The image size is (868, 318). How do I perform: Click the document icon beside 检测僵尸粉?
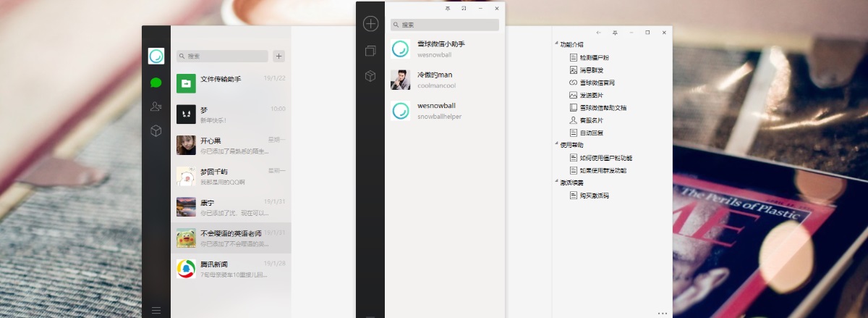[x=574, y=57]
